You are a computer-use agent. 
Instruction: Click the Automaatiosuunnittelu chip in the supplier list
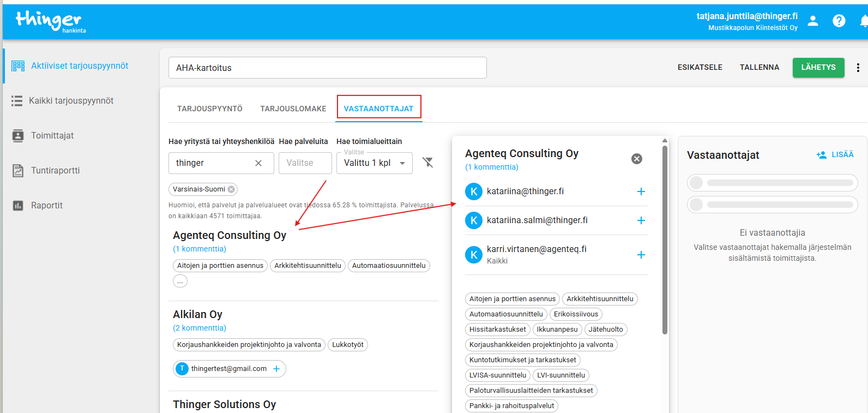tap(389, 266)
